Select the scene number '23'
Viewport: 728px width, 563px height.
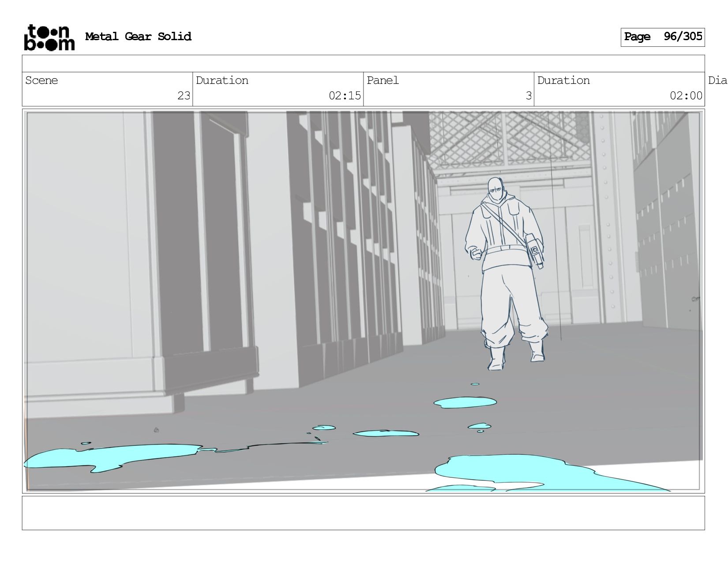(184, 96)
